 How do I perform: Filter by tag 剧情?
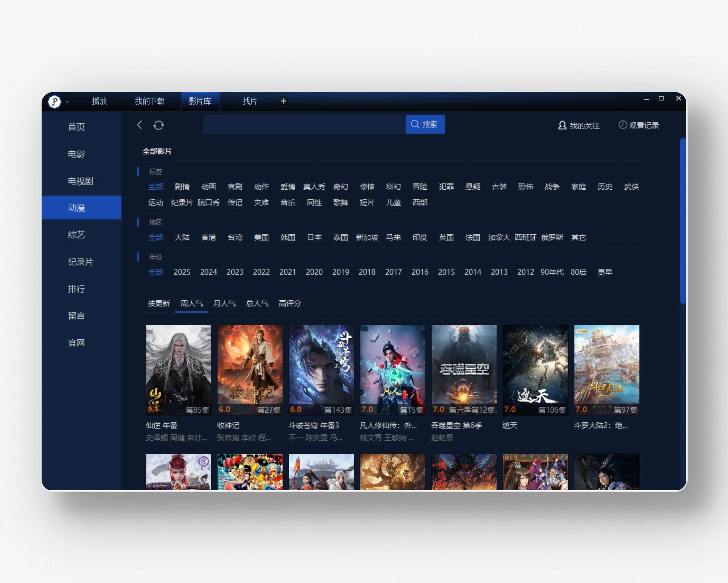(182, 187)
